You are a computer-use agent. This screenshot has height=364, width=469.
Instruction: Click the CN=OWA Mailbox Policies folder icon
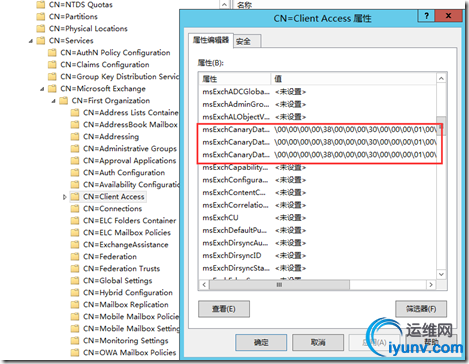tap(75, 353)
